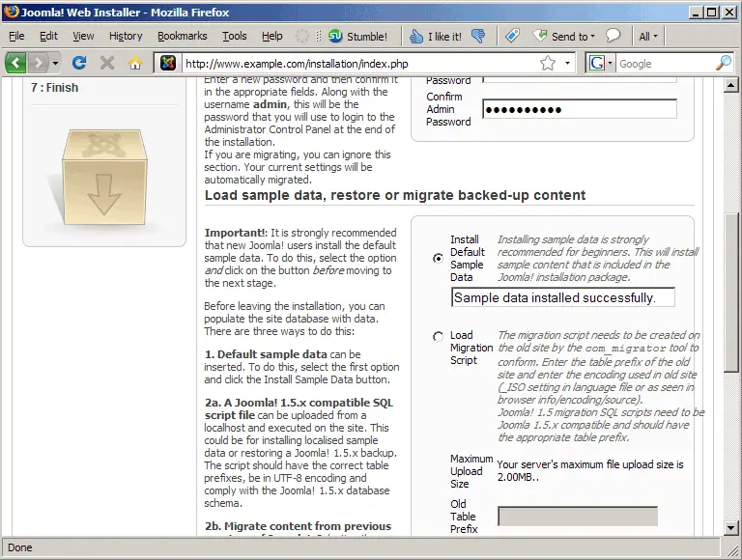
Task: Click the 'Load sample data, restore or migrate' heading
Action: tap(395, 195)
